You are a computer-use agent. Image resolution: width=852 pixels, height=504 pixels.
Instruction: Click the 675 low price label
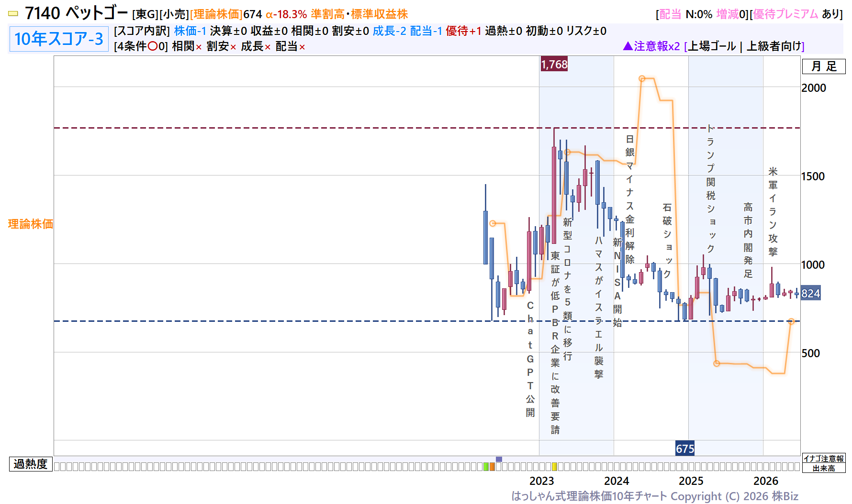tap(685, 449)
